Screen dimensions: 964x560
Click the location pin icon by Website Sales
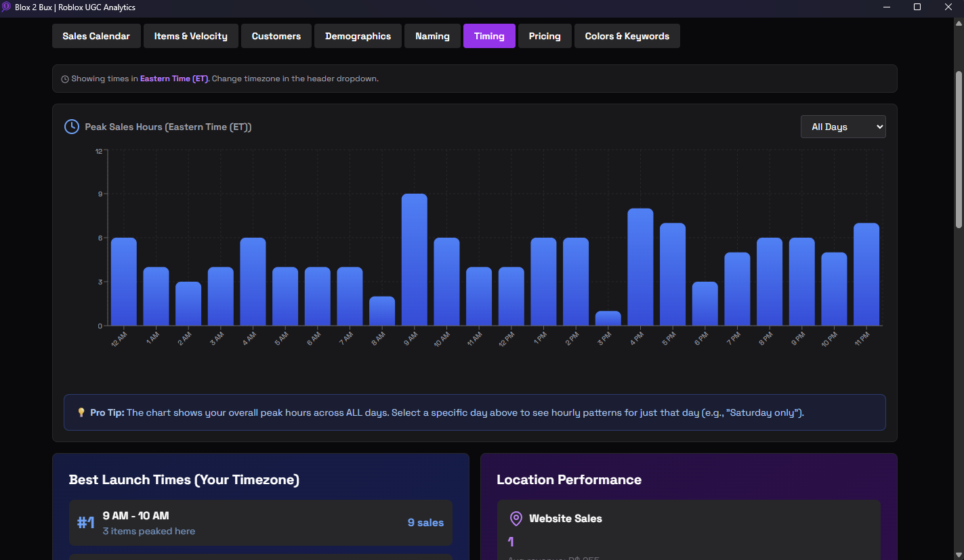click(516, 519)
